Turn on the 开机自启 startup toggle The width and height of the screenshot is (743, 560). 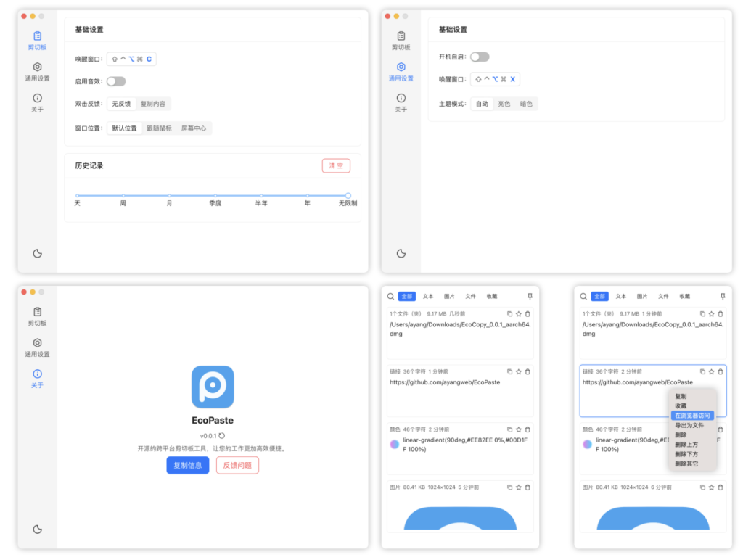(x=480, y=56)
